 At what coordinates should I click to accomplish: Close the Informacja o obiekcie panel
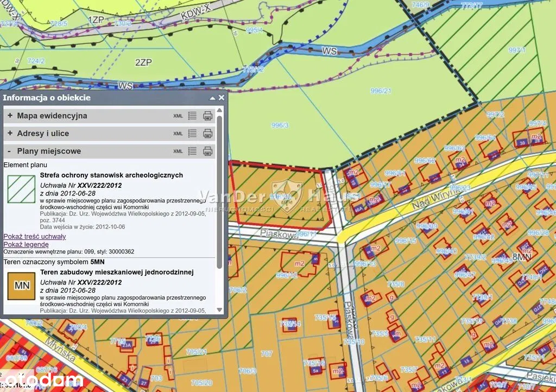(221, 98)
